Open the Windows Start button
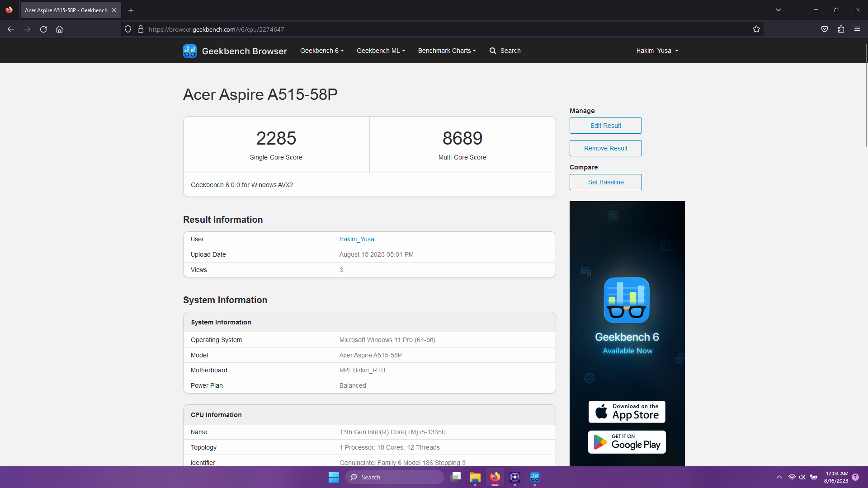 point(334,477)
